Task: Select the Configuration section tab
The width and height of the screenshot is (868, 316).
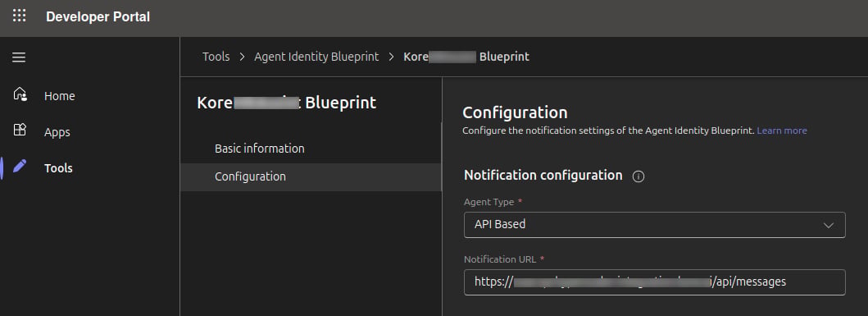Action: point(311,176)
